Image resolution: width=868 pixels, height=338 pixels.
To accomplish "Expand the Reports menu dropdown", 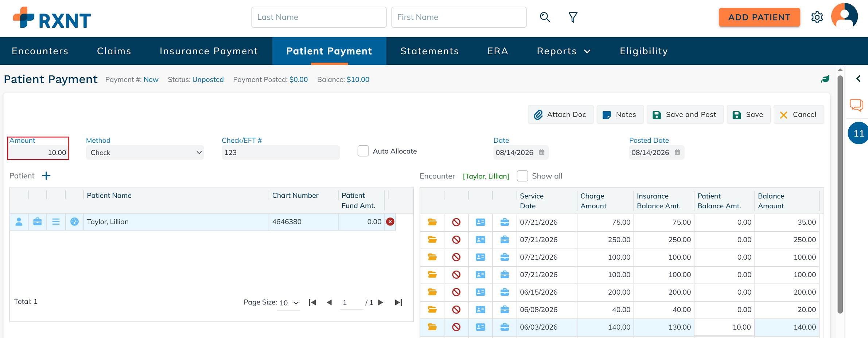I will (564, 51).
